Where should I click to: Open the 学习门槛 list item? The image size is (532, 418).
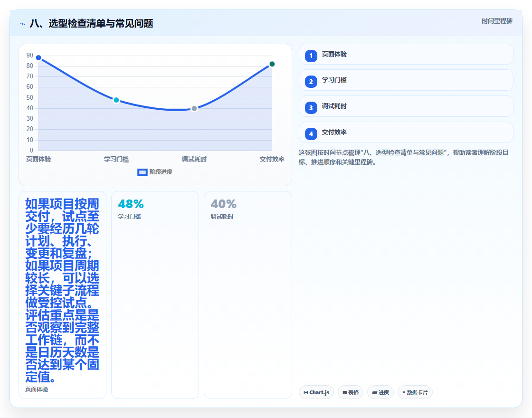tap(406, 80)
